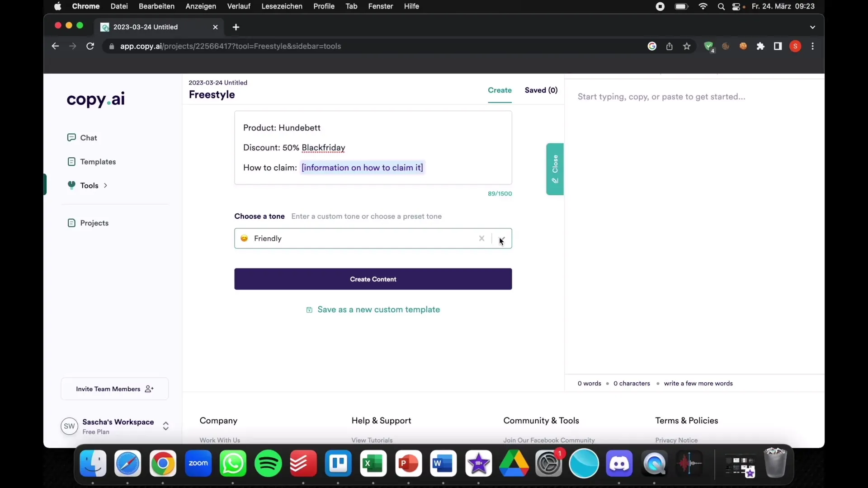
Task: Toggle the Tools submenu expander
Action: click(105, 185)
